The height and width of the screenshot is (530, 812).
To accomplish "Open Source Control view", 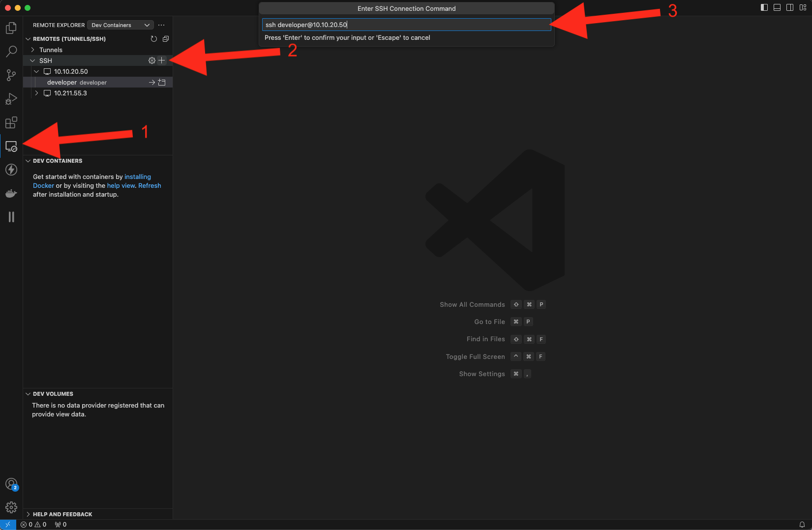I will pyautogui.click(x=11, y=75).
